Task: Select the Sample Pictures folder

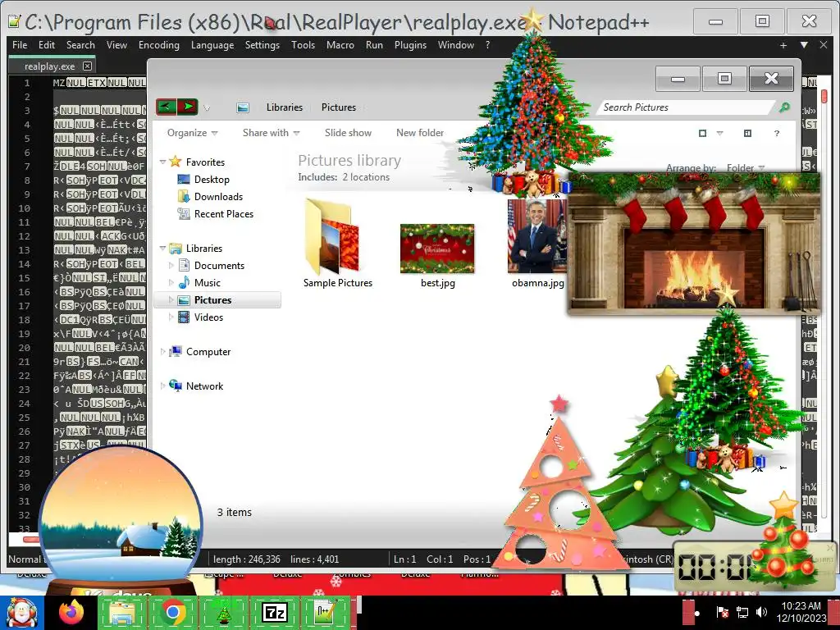Action: tap(337, 244)
